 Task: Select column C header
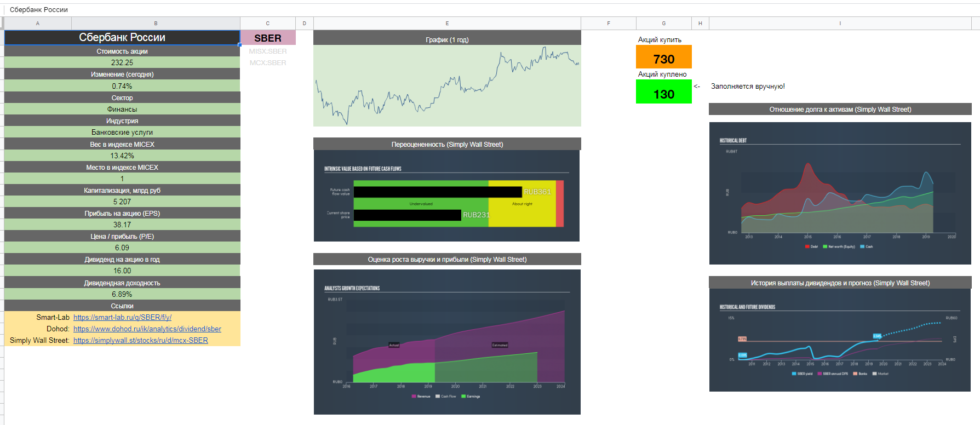pos(268,23)
